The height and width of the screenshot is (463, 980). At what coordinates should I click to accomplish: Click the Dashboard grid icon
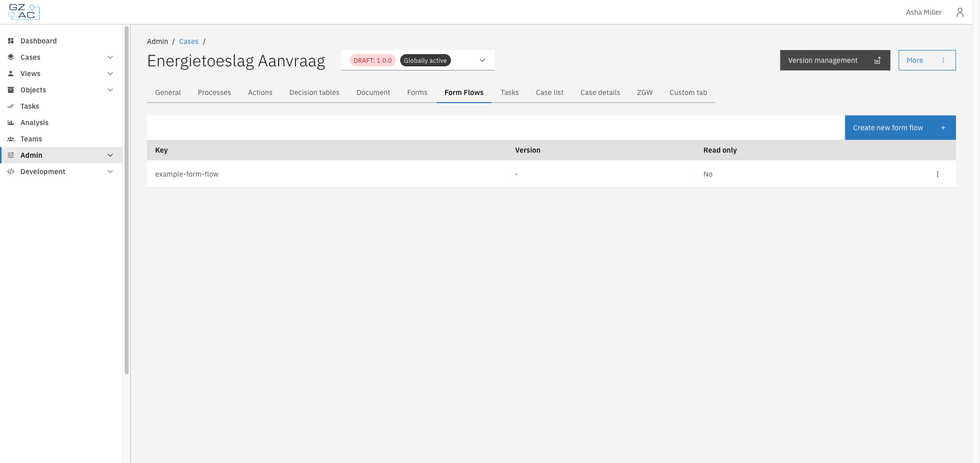click(x=11, y=41)
